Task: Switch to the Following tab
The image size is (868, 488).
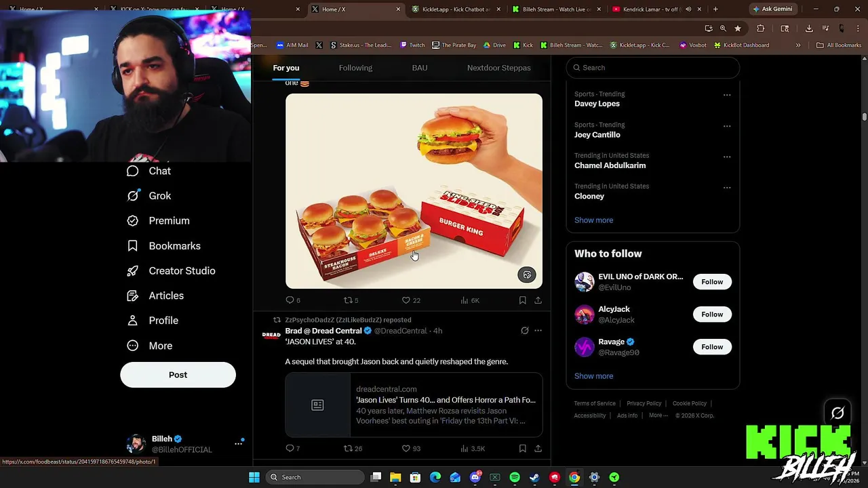Action: click(355, 68)
